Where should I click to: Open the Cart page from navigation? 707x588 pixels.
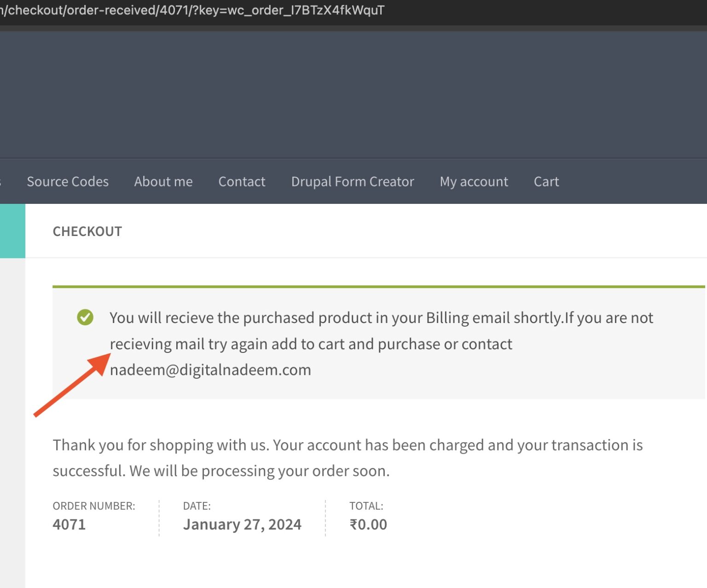546,181
